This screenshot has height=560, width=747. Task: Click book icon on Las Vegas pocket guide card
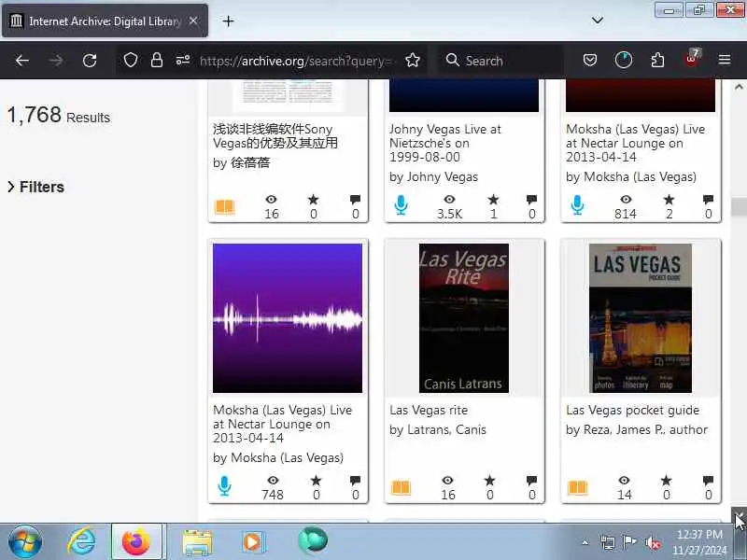tap(577, 487)
